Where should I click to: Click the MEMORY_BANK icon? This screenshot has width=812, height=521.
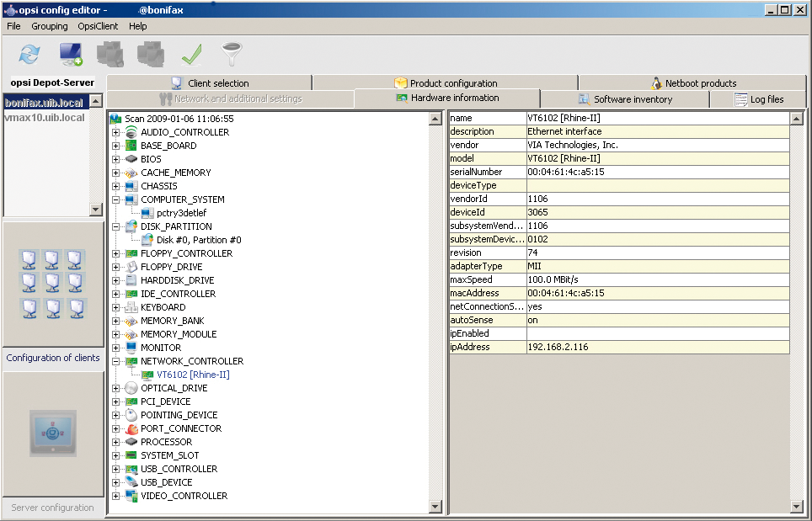(131, 320)
